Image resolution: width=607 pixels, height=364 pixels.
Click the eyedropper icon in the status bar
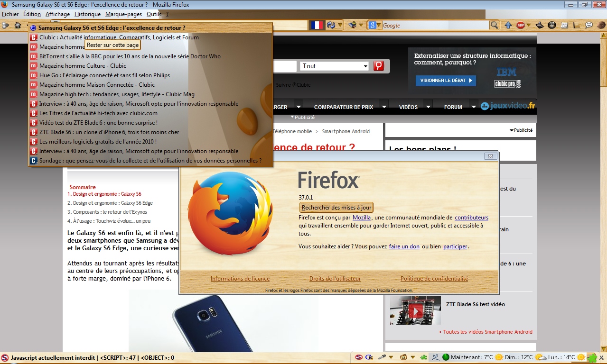382,357
